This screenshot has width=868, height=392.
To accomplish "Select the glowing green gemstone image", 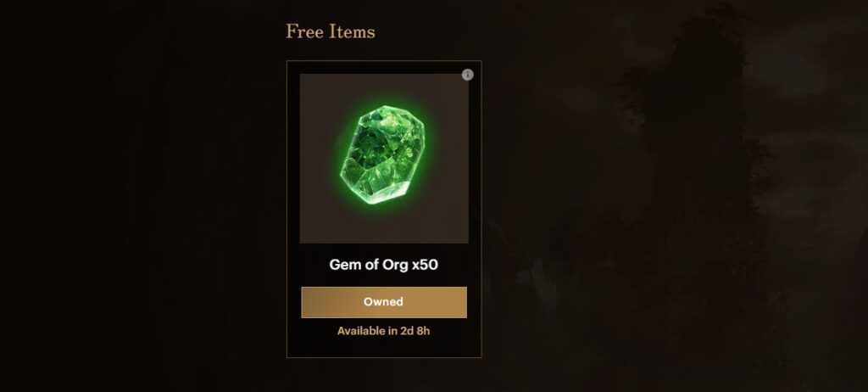I will (x=383, y=155).
